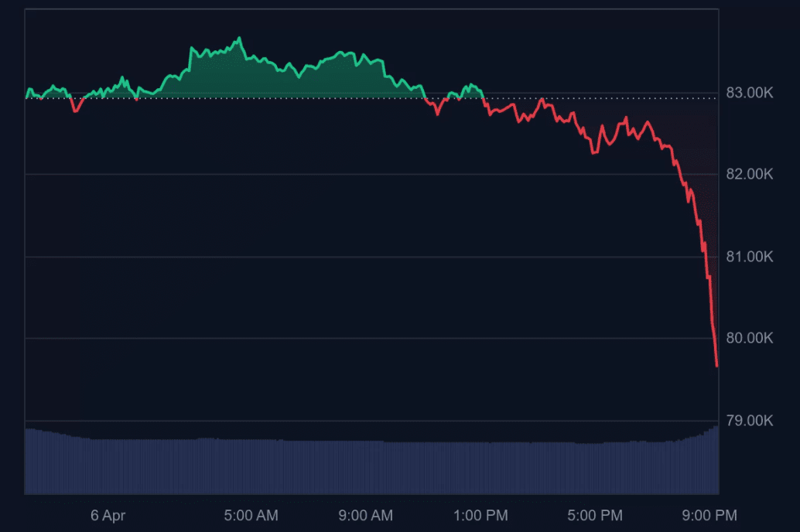The image size is (800, 532).
Task: Select the 80.00K price axis label
Action: 749,338
